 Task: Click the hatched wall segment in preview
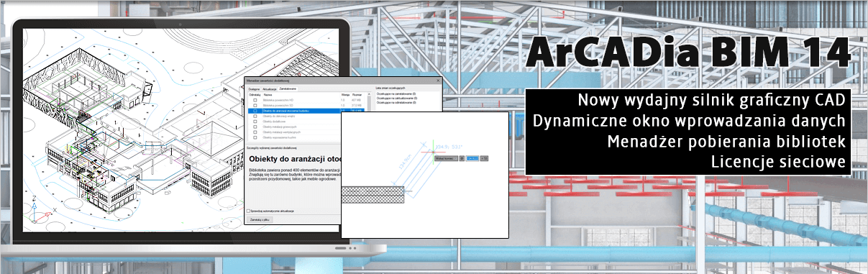pyautogui.click(x=373, y=194)
